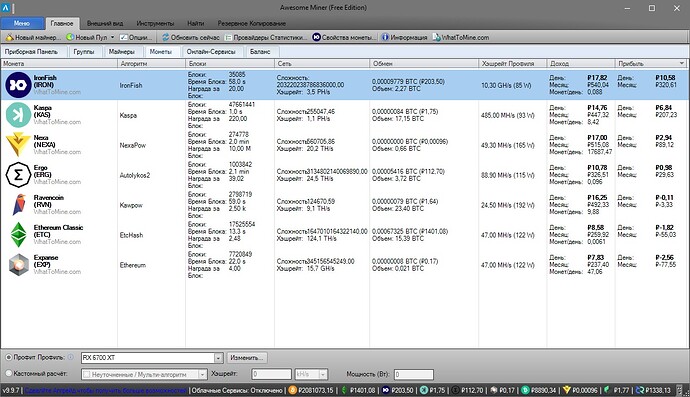Open WhatToMine.com link under Kaspa
The image size is (690, 397).
(x=57, y=122)
